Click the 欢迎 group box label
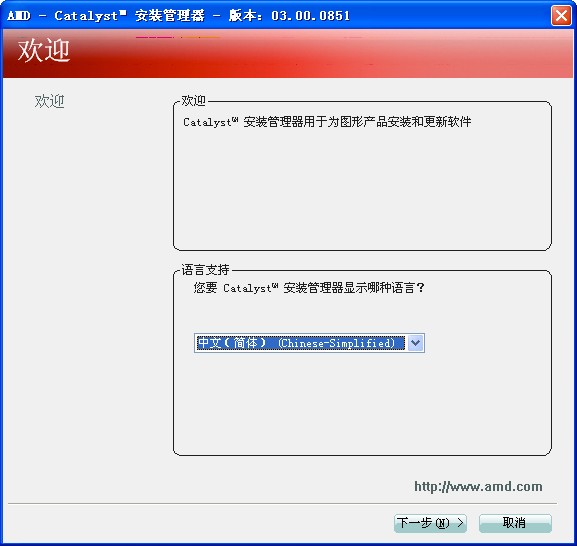The height and width of the screenshot is (546, 577). pos(193,100)
